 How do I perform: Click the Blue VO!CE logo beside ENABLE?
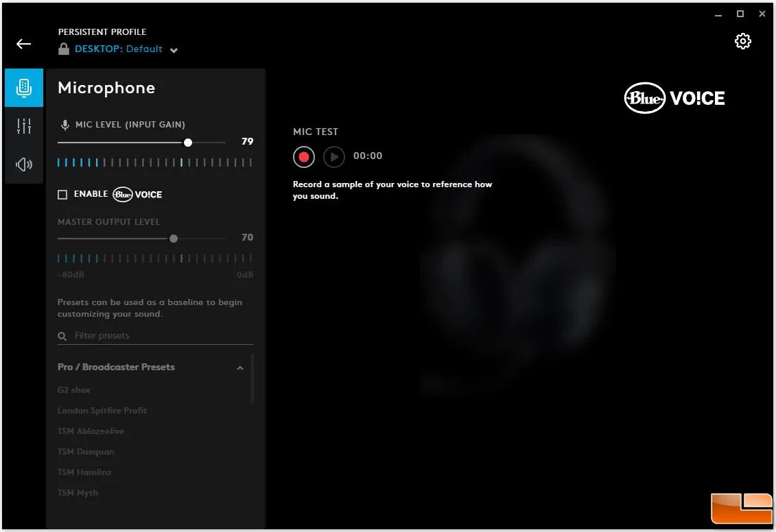tap(137, 194)
